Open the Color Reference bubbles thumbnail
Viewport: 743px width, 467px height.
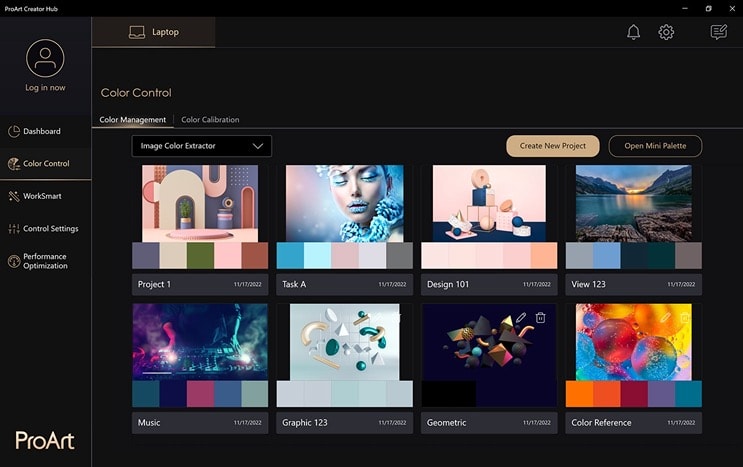[x=634, y=342]
